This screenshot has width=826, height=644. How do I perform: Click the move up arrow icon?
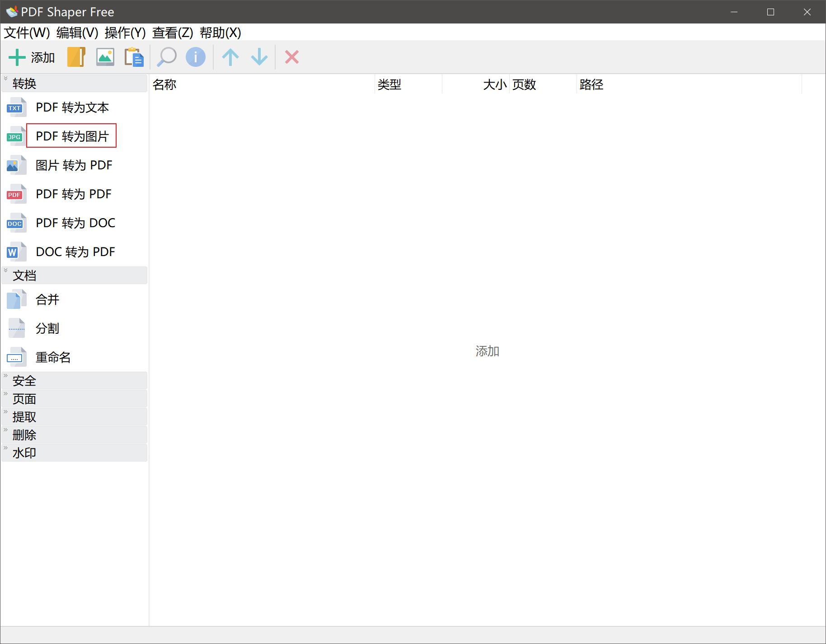tap(230, 57)
